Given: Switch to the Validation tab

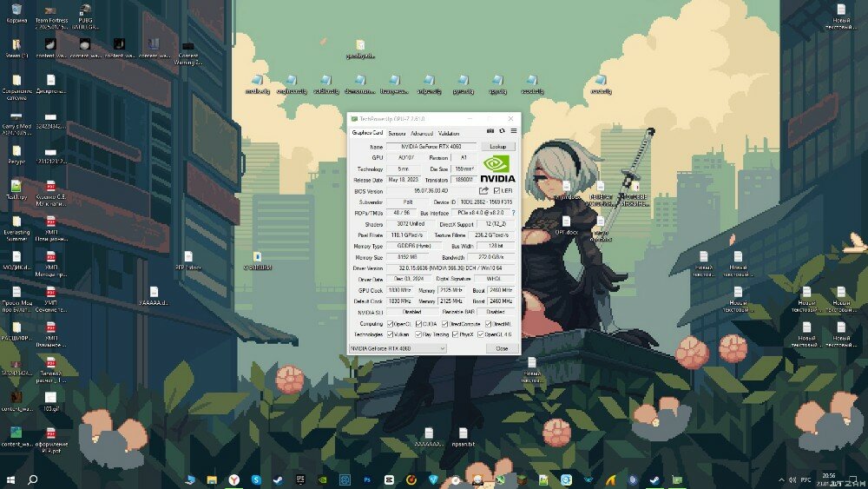Looking at the screenshot, I should coord(449,134).
